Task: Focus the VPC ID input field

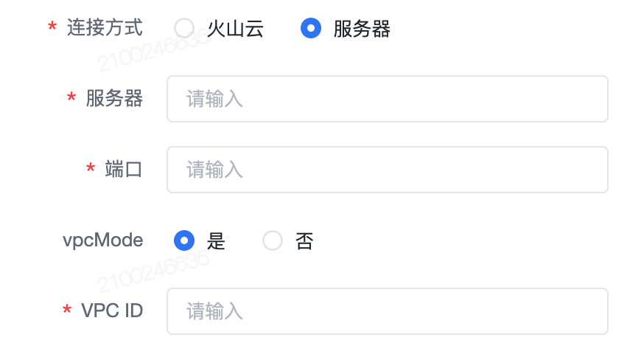Action: point(387,311)
